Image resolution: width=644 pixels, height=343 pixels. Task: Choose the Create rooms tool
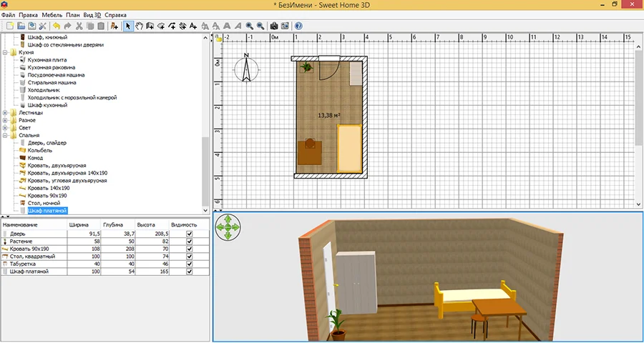(161, 26)
